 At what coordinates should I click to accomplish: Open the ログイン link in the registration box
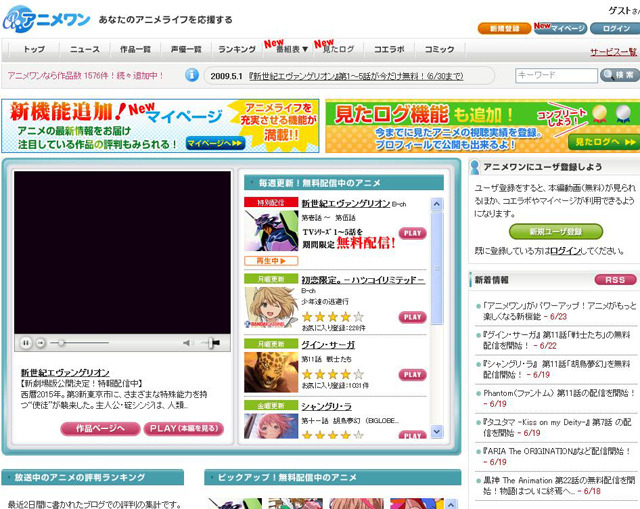pos(565,251)
